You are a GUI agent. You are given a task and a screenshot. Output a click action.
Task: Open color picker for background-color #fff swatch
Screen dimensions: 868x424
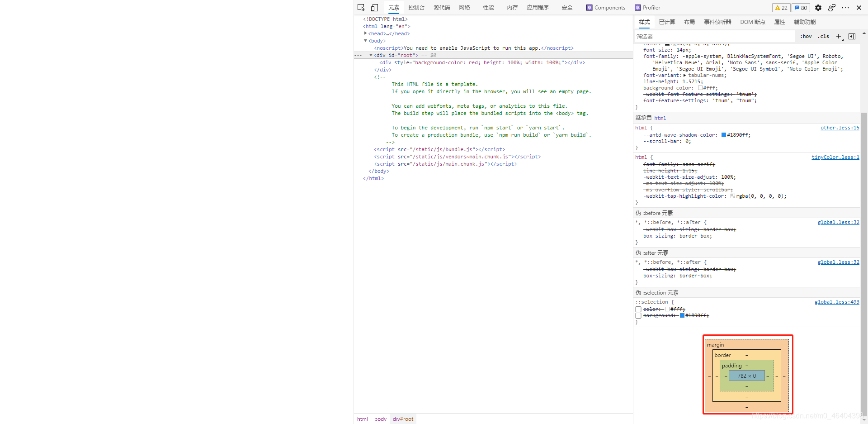click(x=700, y=88)
